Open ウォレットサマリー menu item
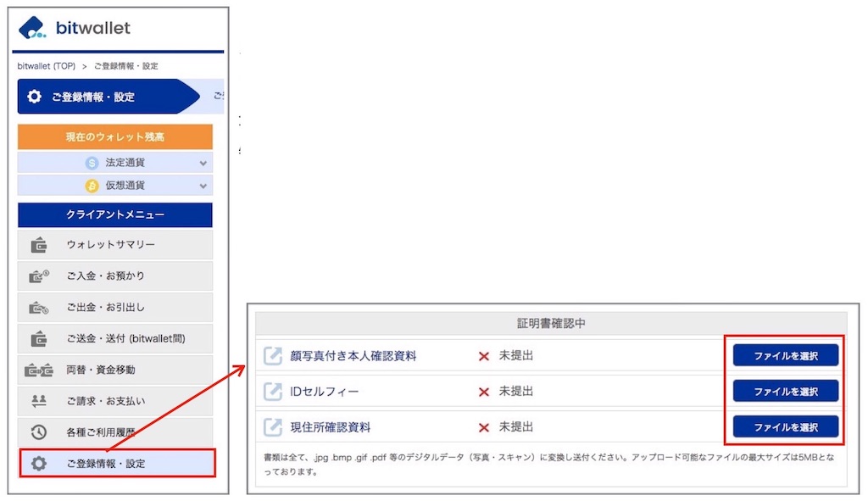The height and width of the screenshot is (501, 868). coord(115,245)
